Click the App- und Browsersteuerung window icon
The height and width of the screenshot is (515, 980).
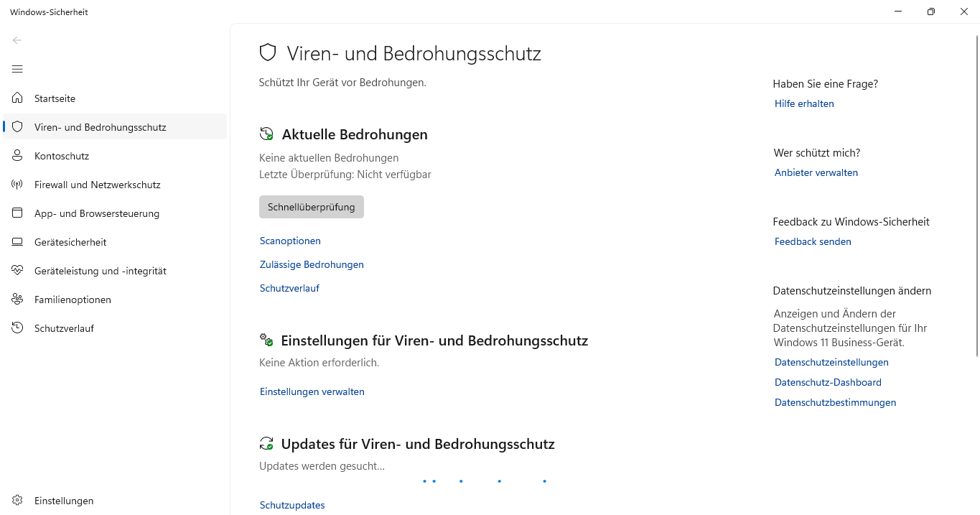18,213
